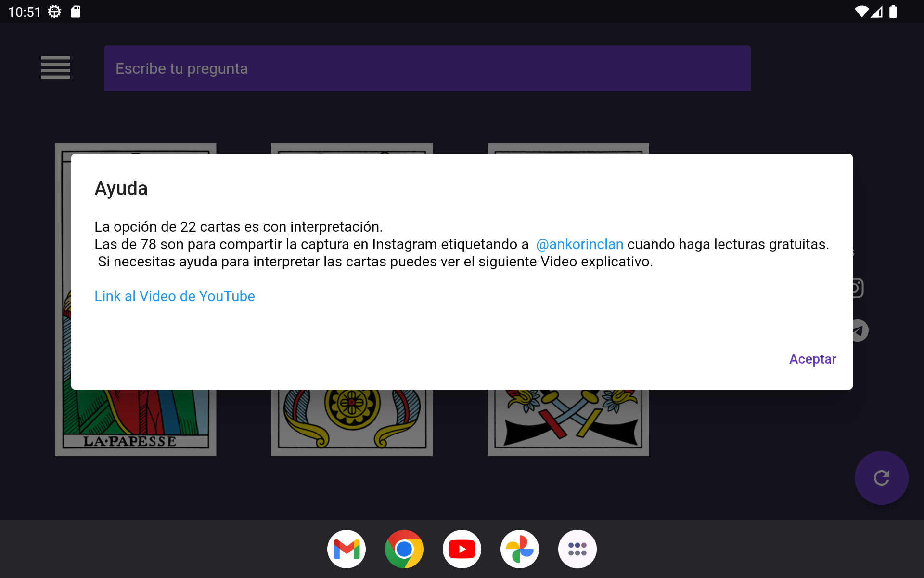Open the app drawer icon
The height and width of the screenshot is (578, 924).
tap(577, 549)
